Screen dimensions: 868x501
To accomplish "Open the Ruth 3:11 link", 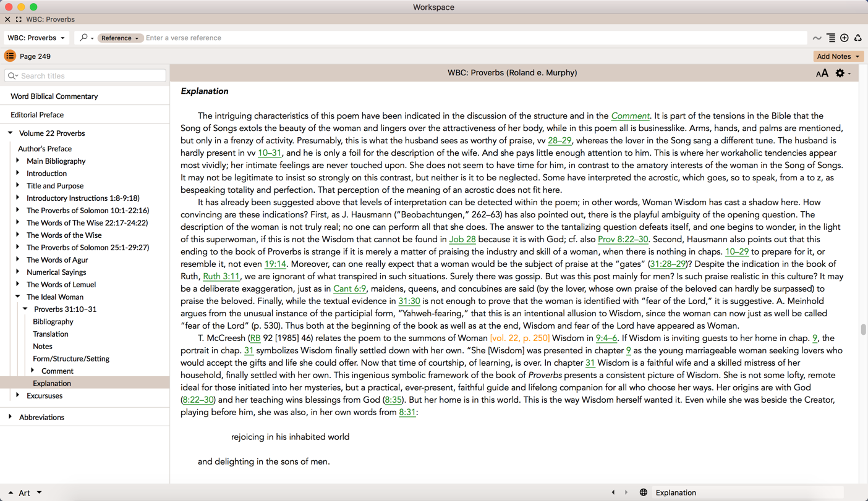I will tap(221, 276).
